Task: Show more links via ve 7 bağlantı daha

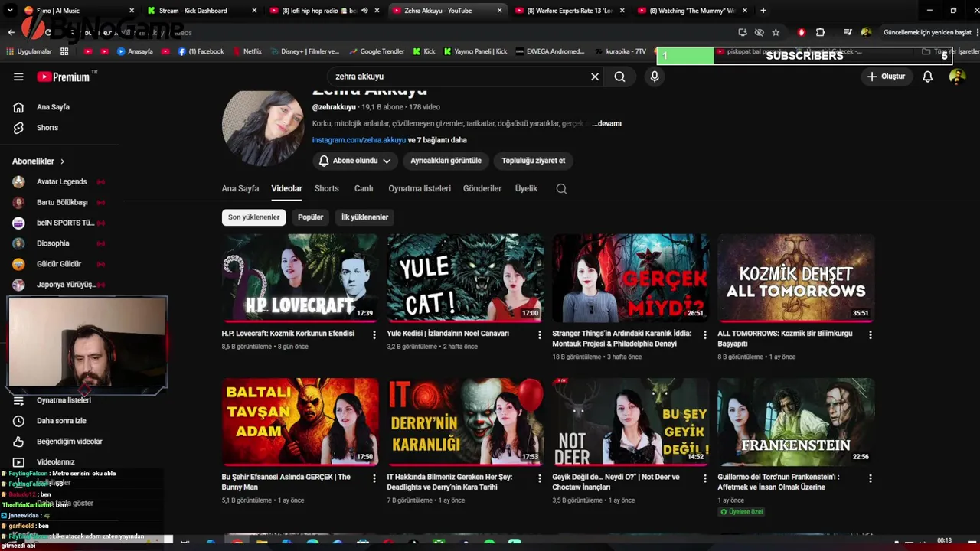Action: click(437, 140)
